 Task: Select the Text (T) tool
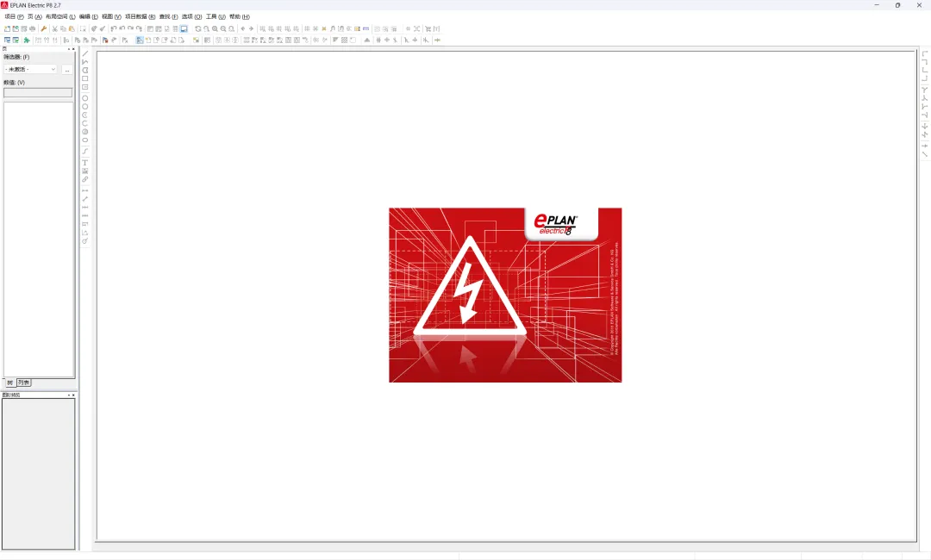[84, 162]
